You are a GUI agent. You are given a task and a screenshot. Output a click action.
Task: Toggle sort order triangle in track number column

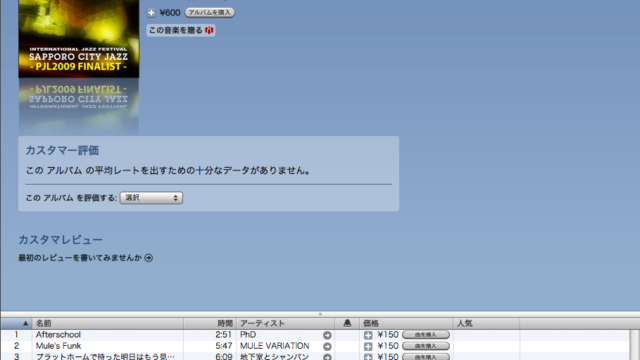point(25,324)
